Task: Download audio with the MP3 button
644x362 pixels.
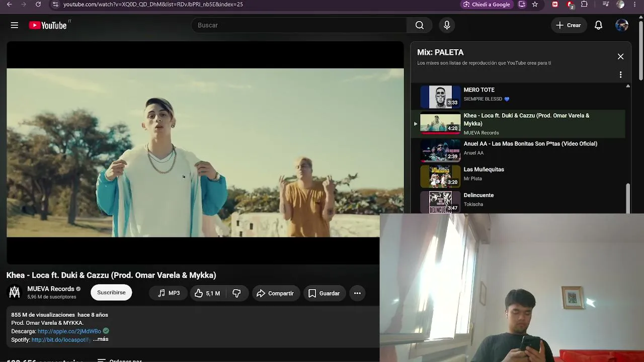Action: point(169,293)
